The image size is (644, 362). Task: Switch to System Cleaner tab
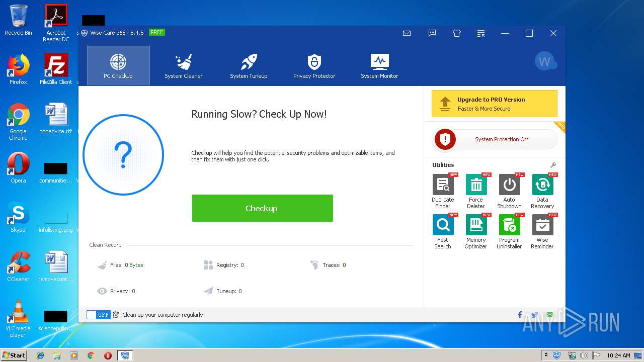(183, 66)
